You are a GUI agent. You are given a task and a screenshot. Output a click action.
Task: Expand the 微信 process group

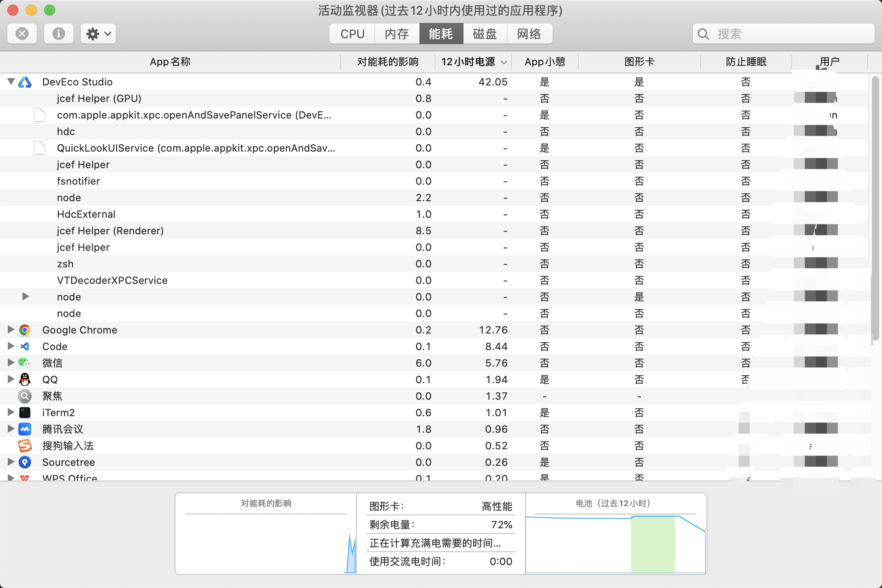[x=11, y=363]
